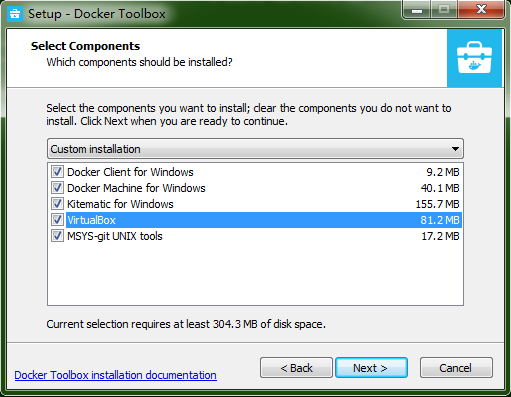Click the 17.2 MB size value
This screenshot has width=511, height=397.
coord(440,236)
